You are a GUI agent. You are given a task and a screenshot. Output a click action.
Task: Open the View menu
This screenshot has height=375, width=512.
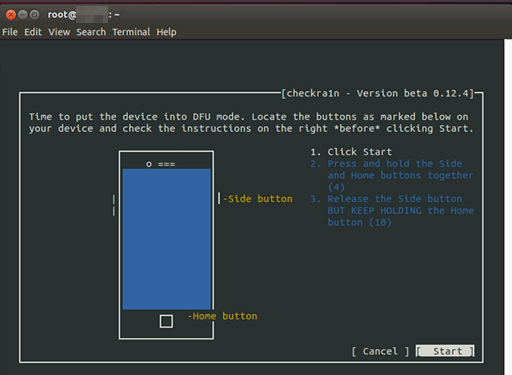point(59,32)
